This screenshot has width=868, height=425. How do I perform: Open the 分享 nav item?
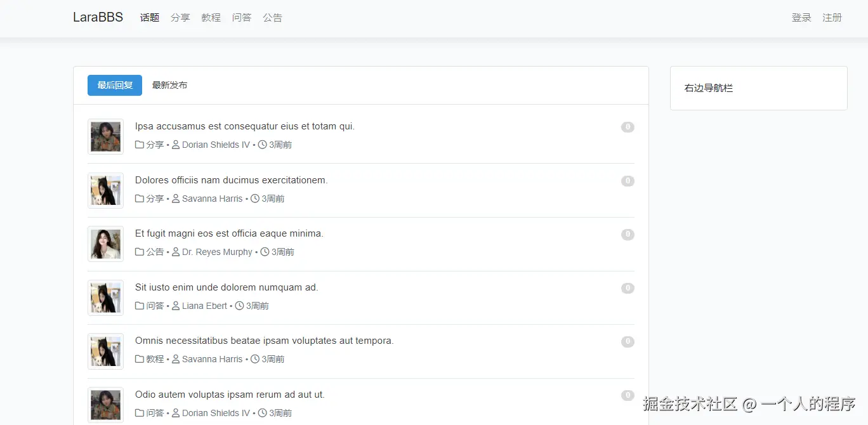(x=180, y=18)
